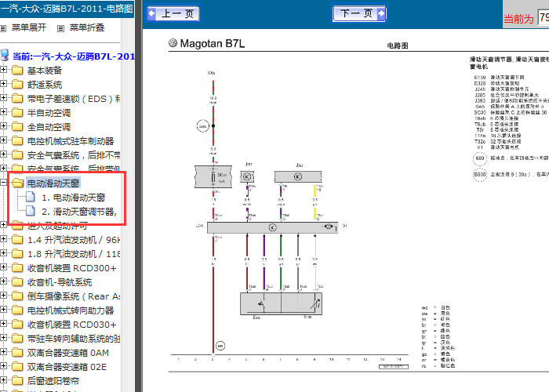Image resolution: width=549 pixels, height=392 pixels.
Task: Expand the 1.4 升汽油发动机 node
Action: coord(3,239)
